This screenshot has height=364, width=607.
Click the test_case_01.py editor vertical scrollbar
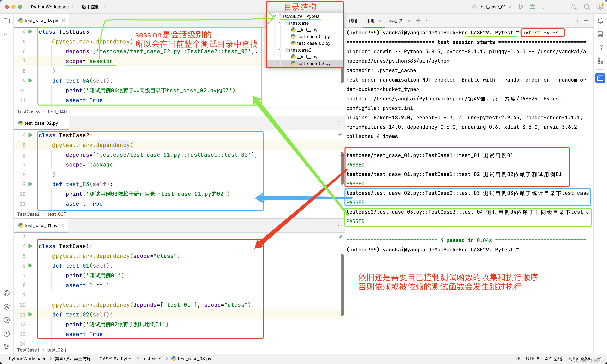342,285
